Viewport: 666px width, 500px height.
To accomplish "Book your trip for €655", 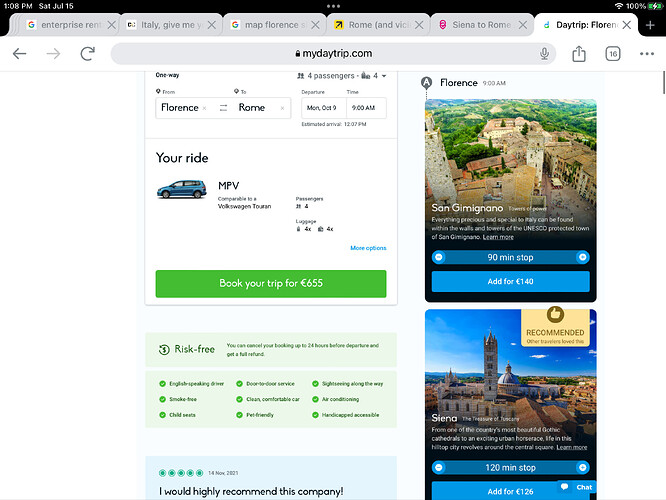I will tap(271, 283).
